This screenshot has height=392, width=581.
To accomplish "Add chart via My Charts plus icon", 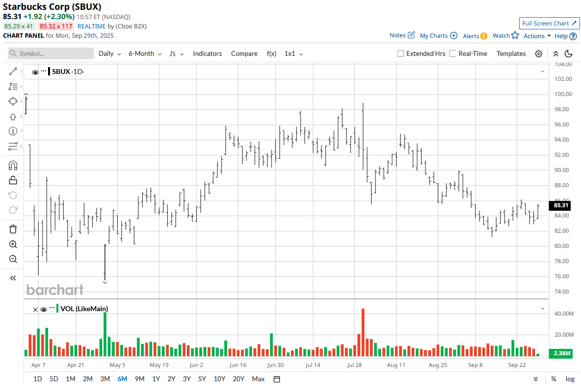I will tap(454, 36).
